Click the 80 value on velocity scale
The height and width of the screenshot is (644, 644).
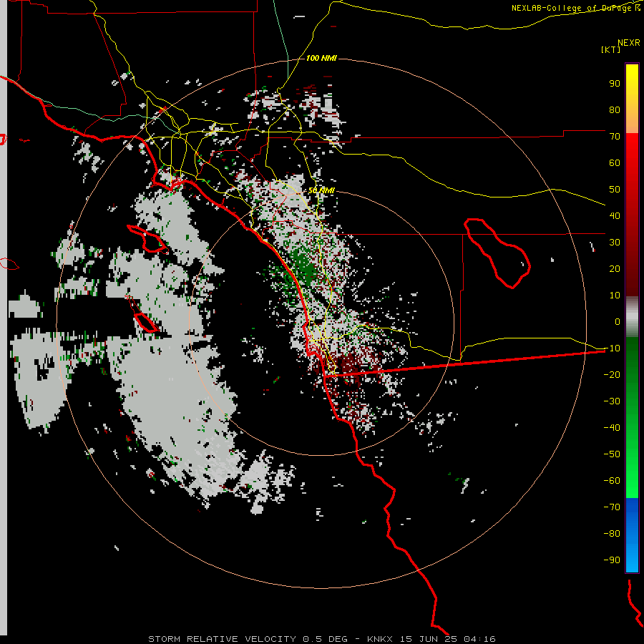[615, 109]
